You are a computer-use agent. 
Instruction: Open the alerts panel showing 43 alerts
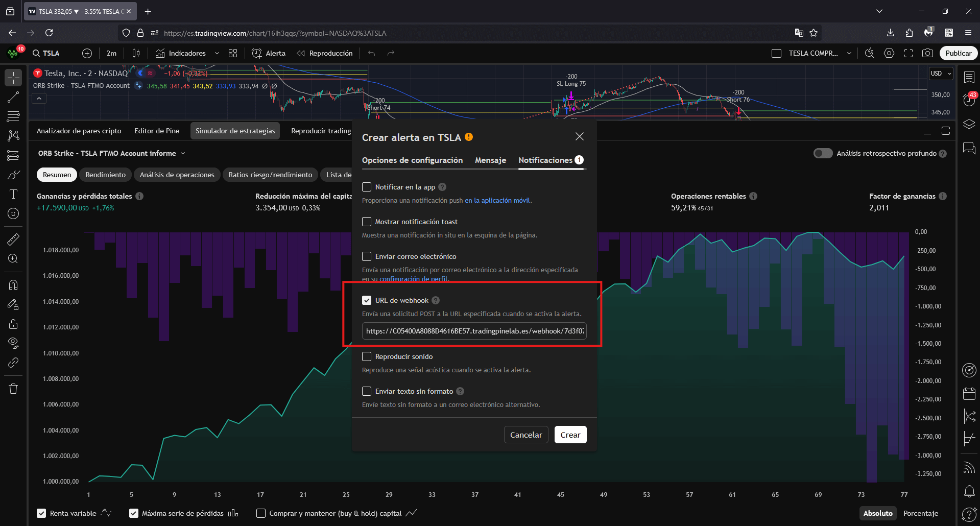coord(969,100)
